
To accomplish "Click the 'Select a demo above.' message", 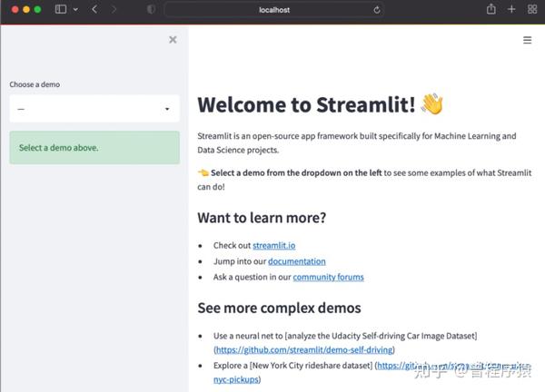I will click(x=94, y=148).
